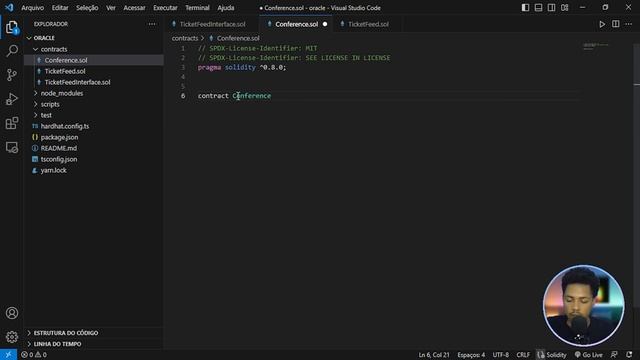The width and height of the screenshot is (640, 360).
Task: Click Ln 6, Col 21 status item
Action: [x=433, y=355]
